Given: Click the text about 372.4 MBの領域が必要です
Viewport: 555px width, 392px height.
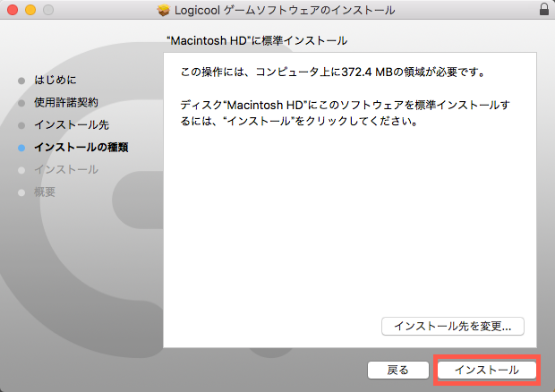Looking at the screenshot, I should pos(333,72).
